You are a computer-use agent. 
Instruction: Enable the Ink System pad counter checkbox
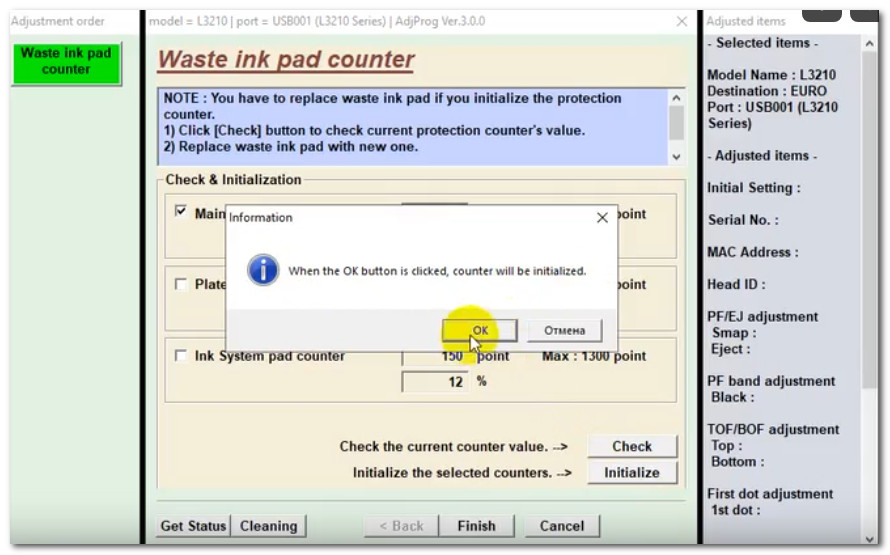click(x=181, y=356)
